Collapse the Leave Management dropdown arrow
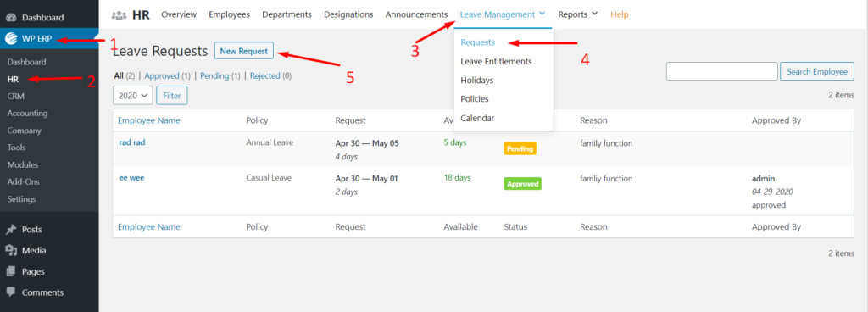This screenshot has width=868, height=312. 542,14
